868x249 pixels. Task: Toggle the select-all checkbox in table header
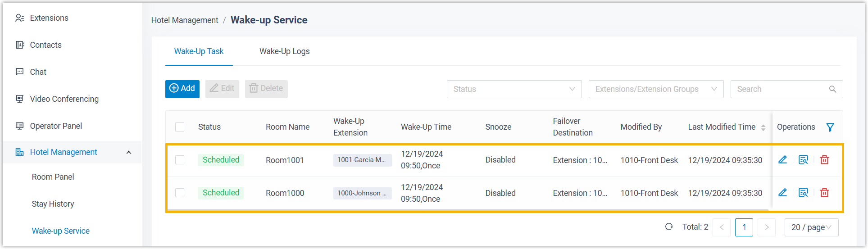(180, 127)
